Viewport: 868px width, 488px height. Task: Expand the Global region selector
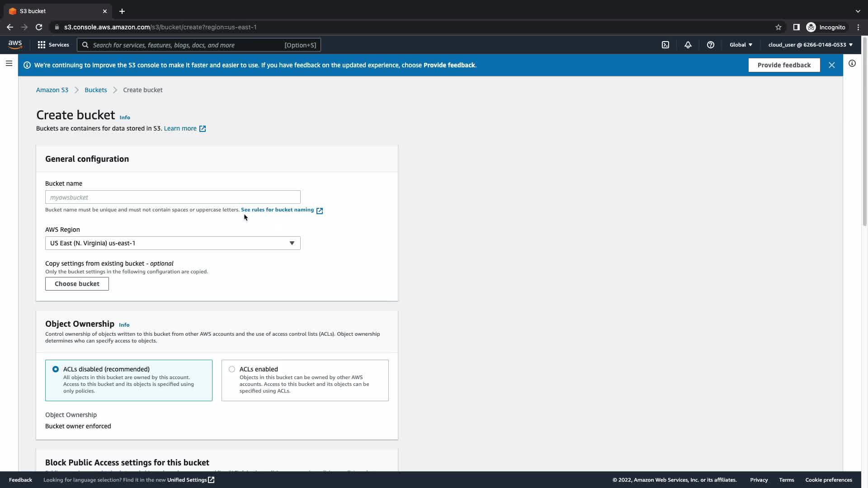pos(741,45)
